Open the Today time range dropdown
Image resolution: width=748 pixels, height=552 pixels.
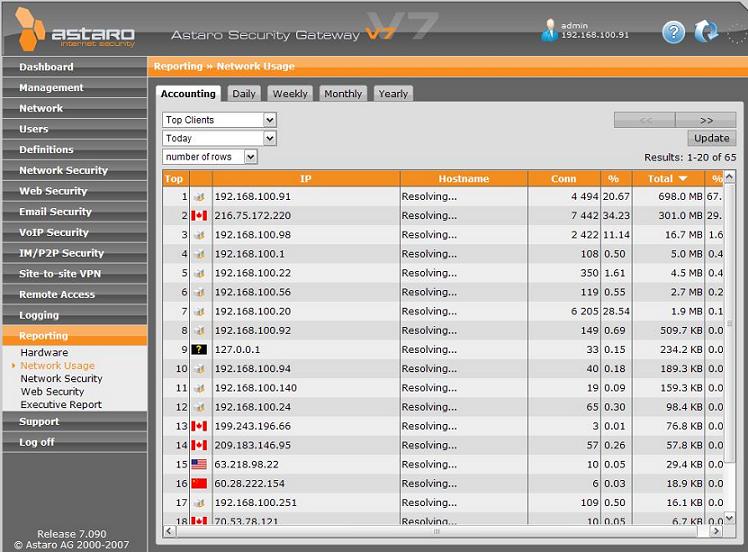click(219, 138)
